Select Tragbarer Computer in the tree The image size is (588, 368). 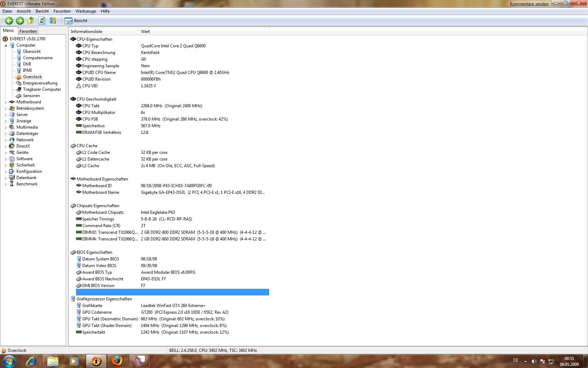pyautogui.click(x=42, y=89)
